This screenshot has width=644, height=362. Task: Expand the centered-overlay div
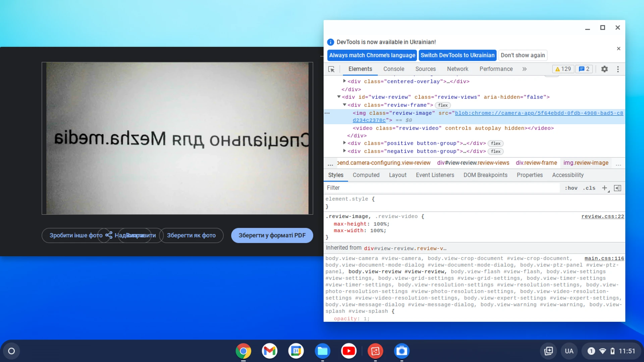(344, 81)
